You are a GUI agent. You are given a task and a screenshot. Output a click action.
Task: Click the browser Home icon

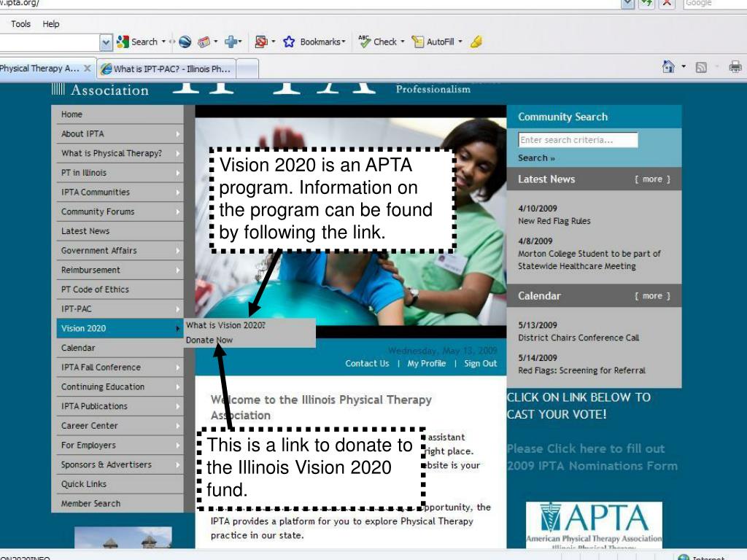(x=668, y=66)
